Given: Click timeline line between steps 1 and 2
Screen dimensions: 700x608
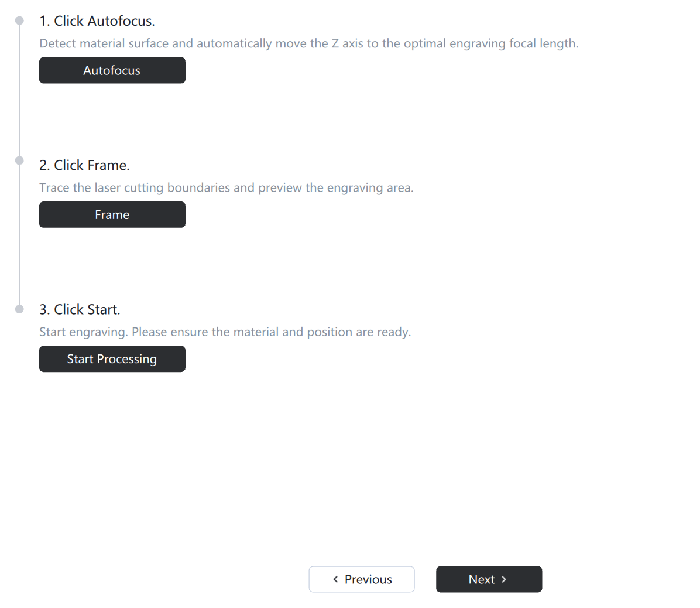Looking at the screenshot, I should point(19,91).
